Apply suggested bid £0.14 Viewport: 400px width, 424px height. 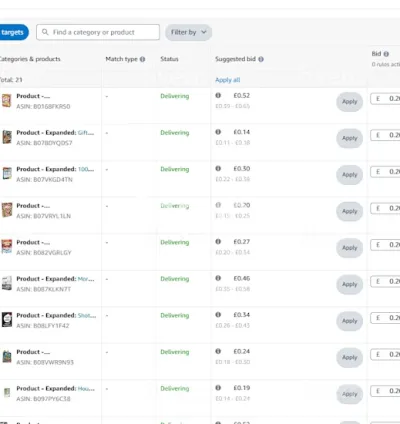[349, 138]
